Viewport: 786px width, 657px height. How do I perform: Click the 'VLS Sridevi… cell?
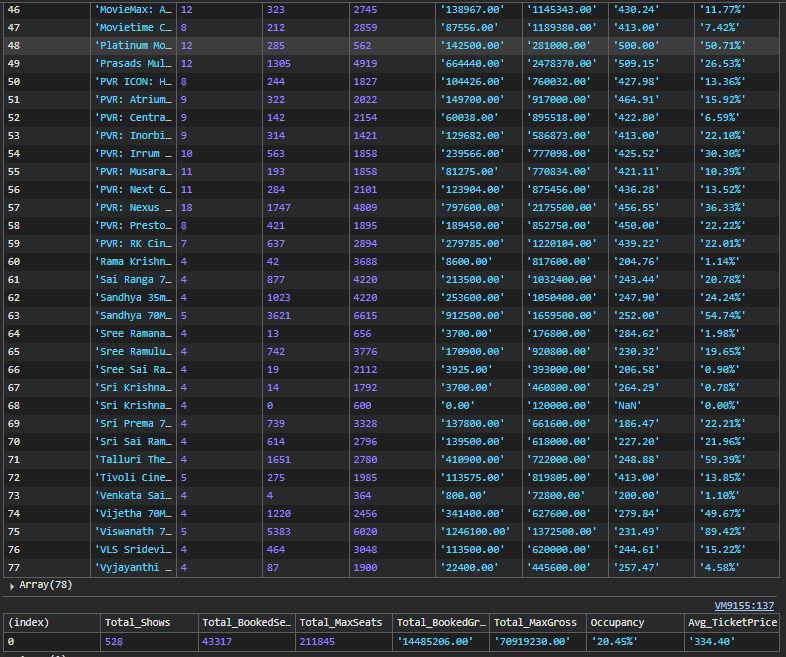[133, 550]
